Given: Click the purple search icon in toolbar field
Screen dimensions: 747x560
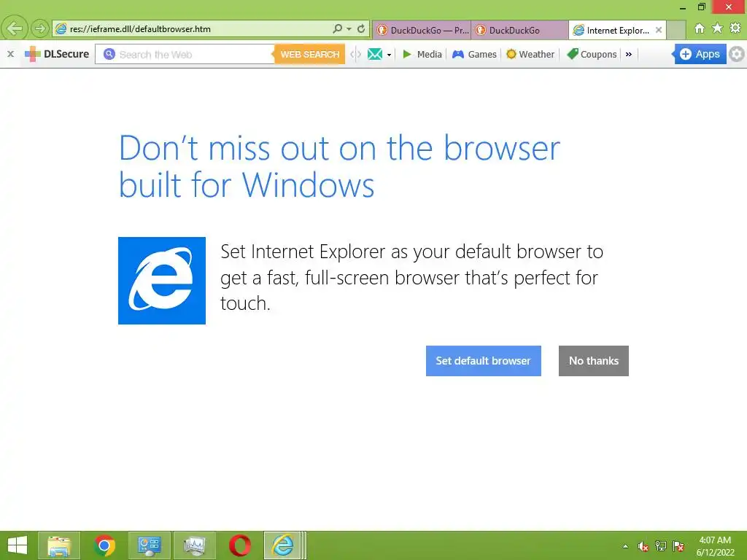Looking at the screenshot, I should [109, 54].
